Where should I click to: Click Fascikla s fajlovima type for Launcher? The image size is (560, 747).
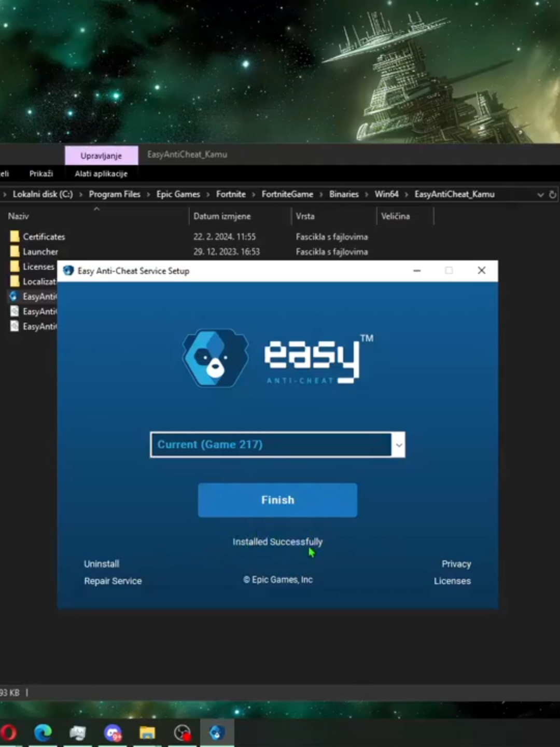(x=332, y=252)
